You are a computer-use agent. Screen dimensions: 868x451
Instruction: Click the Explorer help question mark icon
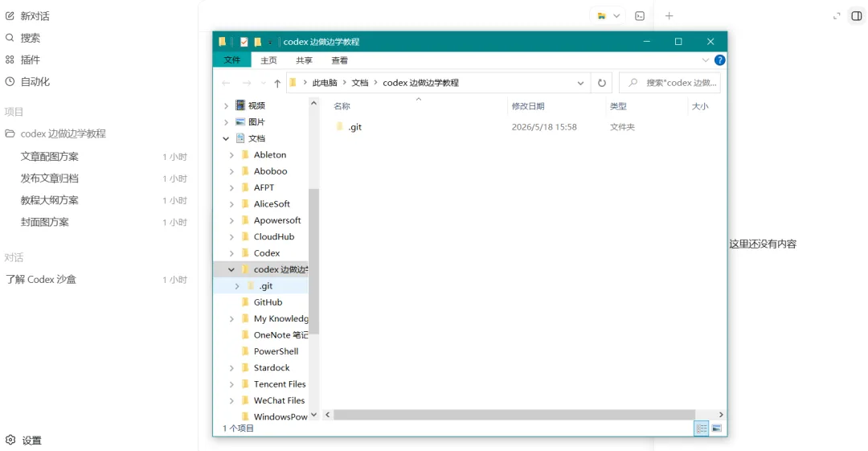pyautogui.click(x=719, y=59)
